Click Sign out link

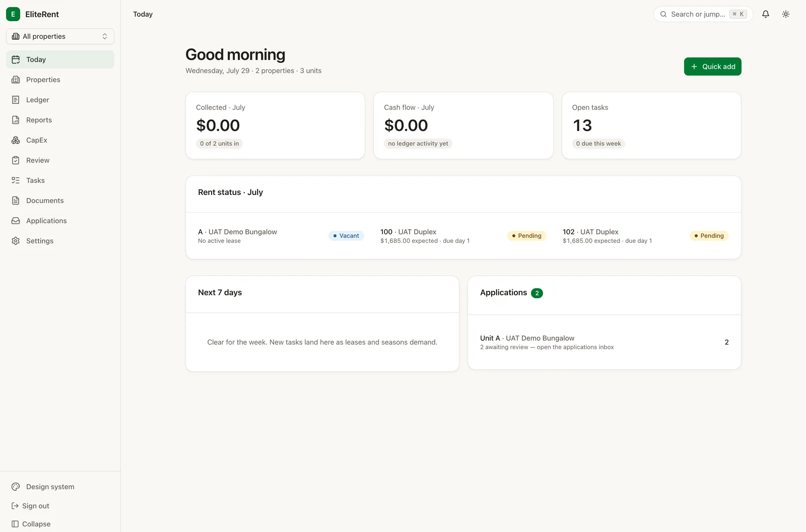(36, 506)
